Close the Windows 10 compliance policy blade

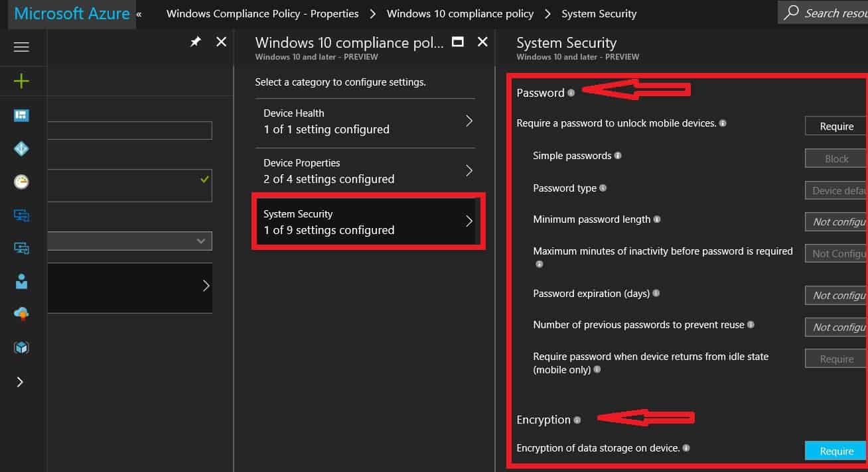[482, 42]
